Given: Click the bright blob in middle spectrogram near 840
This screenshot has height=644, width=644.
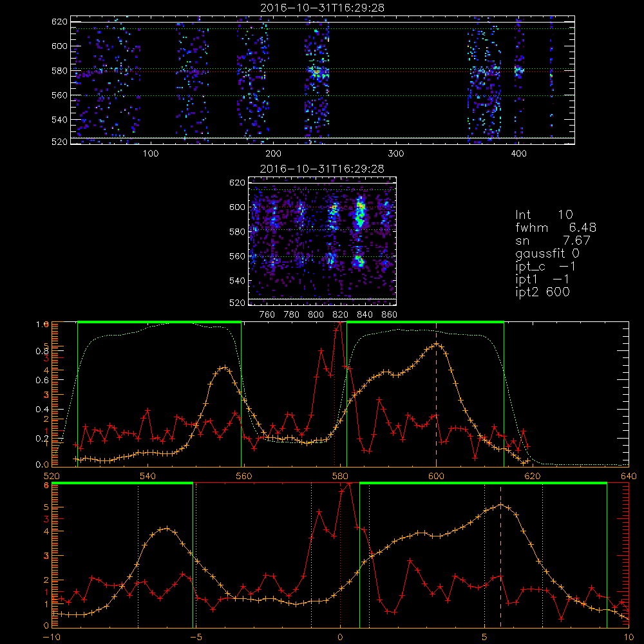Looking at the screenshot, I should click(x=360, y=214).
